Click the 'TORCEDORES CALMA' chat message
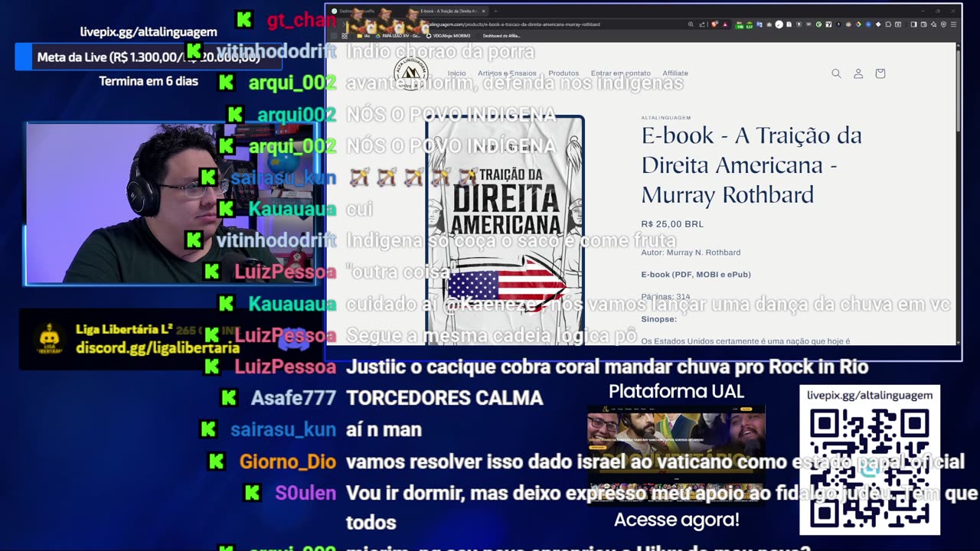 click(x=445, y=398)
